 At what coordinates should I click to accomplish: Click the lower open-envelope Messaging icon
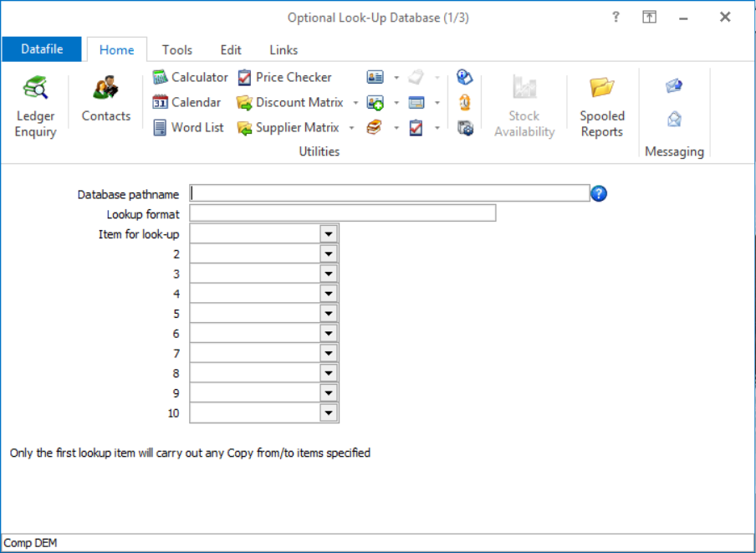(x=674, y=119)
